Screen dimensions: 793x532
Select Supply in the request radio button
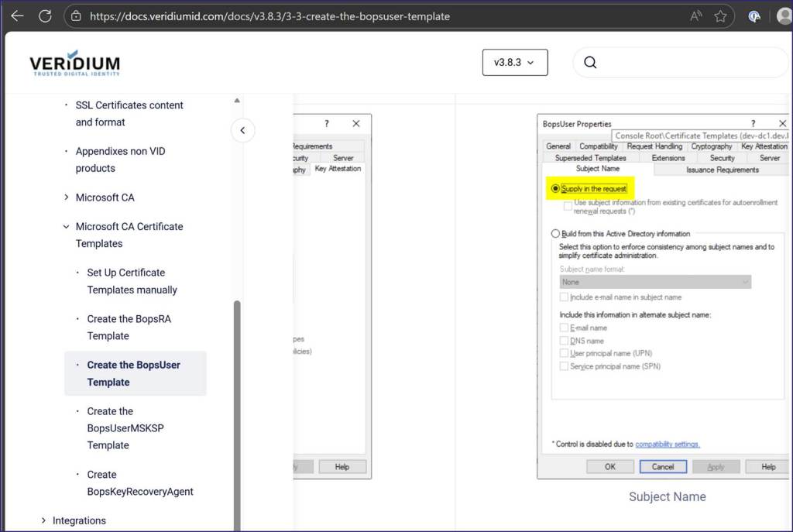point(555,189)
